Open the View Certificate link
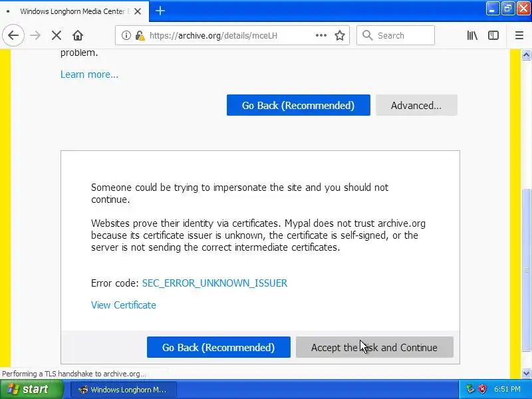 tap(124, 305)
